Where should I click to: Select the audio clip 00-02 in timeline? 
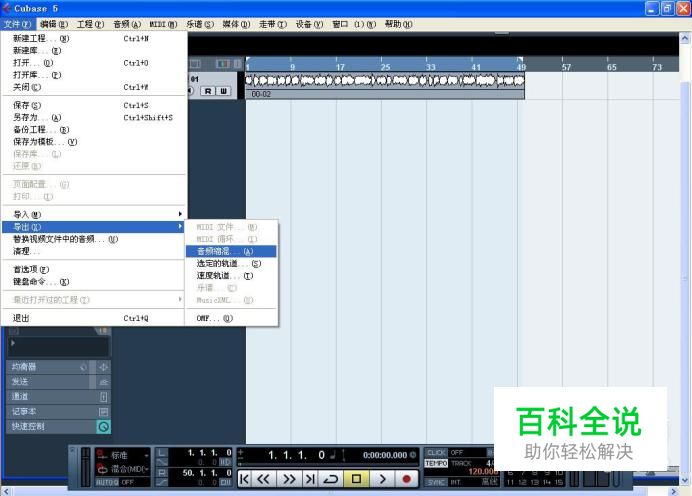click(385, 86)
